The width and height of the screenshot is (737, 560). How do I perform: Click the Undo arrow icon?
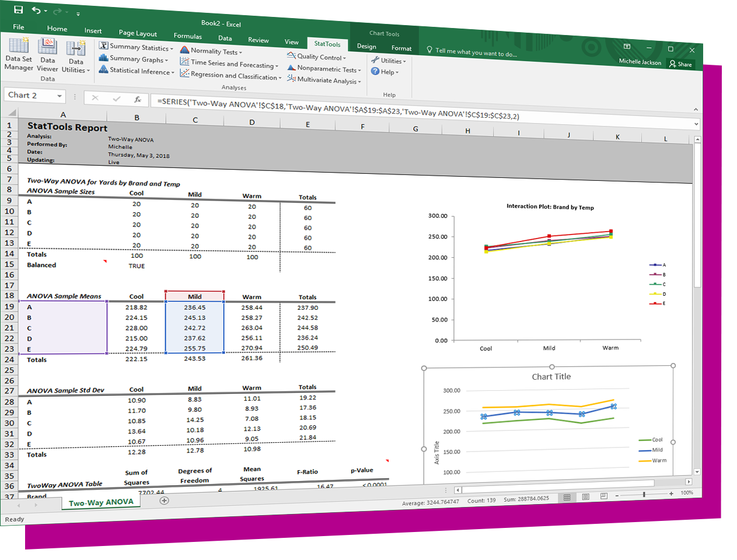pyautogui.click(x=36, y=10)
